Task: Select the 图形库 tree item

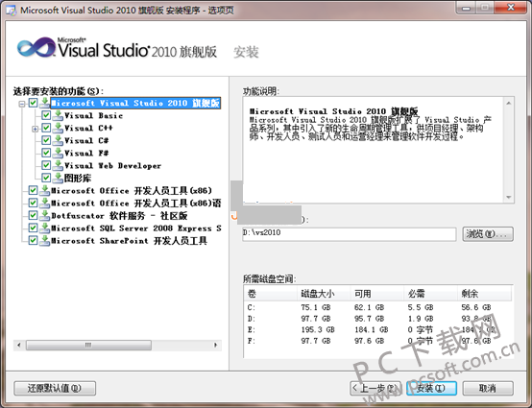Action: click(78, 178)
